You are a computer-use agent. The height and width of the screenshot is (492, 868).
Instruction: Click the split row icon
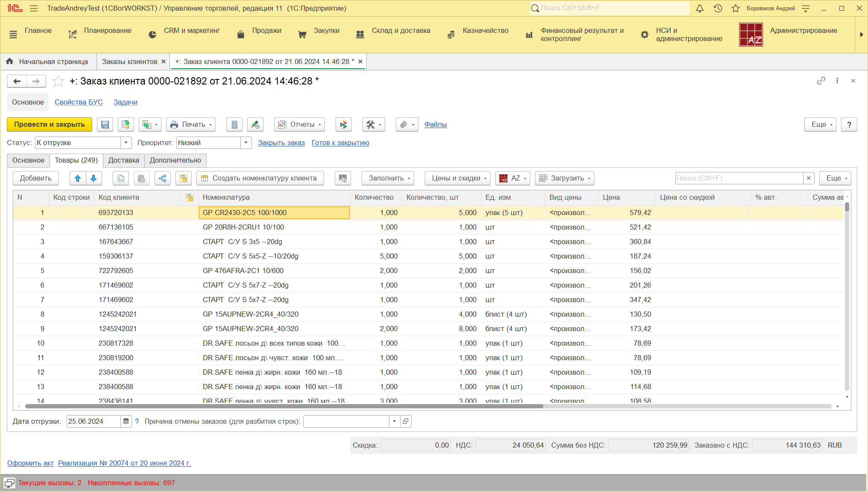(163, 178)
